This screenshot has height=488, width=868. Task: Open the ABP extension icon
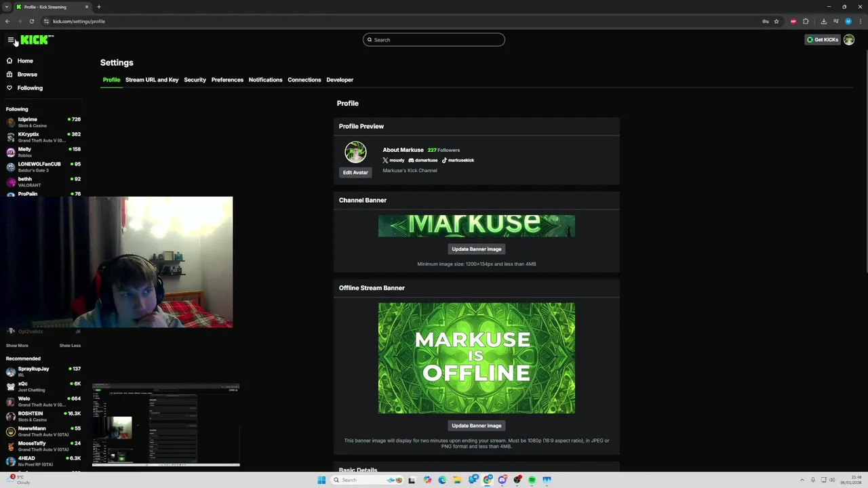click(793, 21)
